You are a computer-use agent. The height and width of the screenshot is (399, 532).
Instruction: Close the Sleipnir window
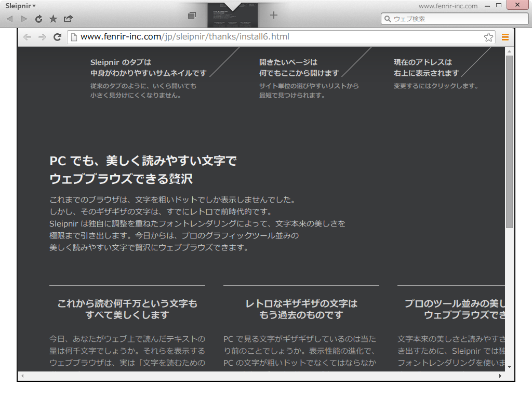(x=517, y=5)
